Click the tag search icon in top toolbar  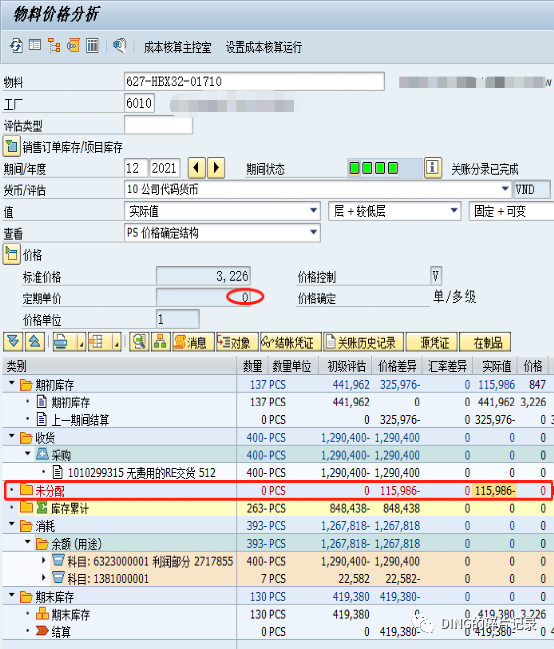pos(119,46)
